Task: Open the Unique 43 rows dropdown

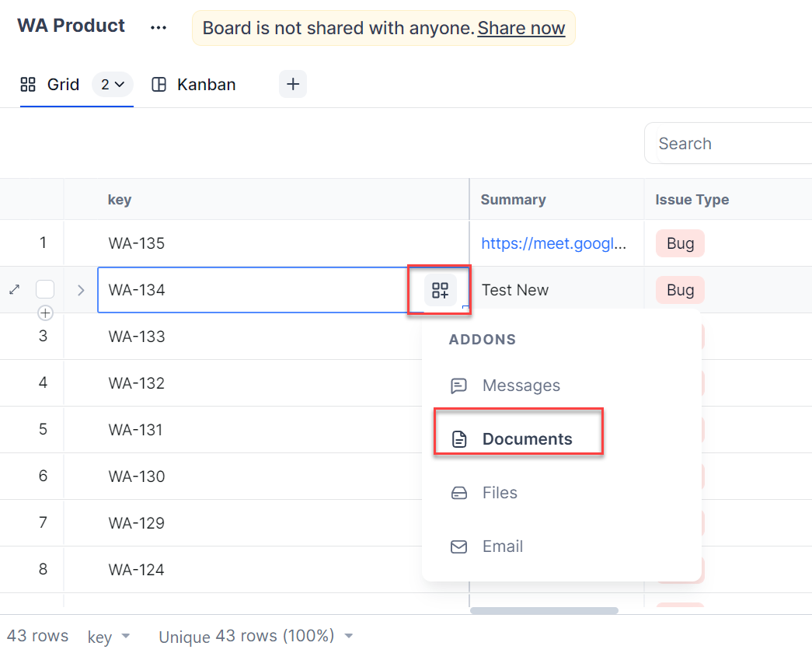Action: click(x=256, y=637)
